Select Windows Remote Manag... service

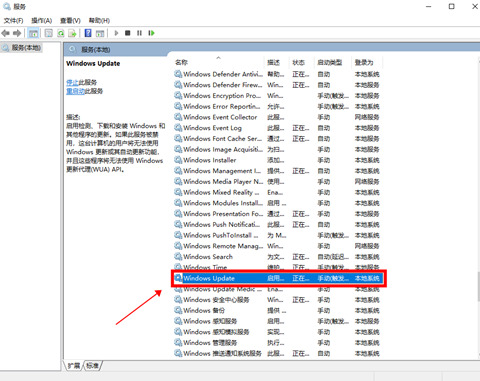277,246
